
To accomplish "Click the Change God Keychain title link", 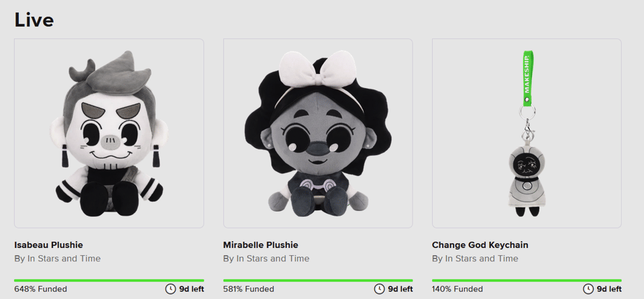I will (480, 245).
